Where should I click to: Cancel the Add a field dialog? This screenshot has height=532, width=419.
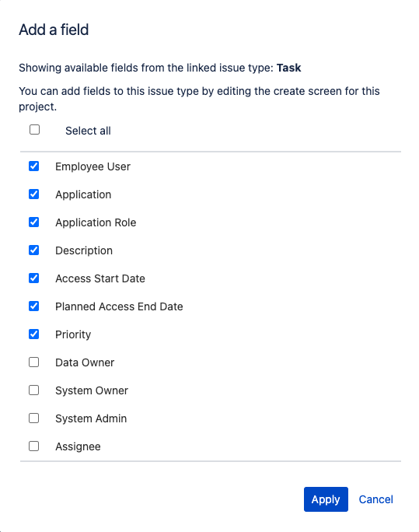[376, 499]
